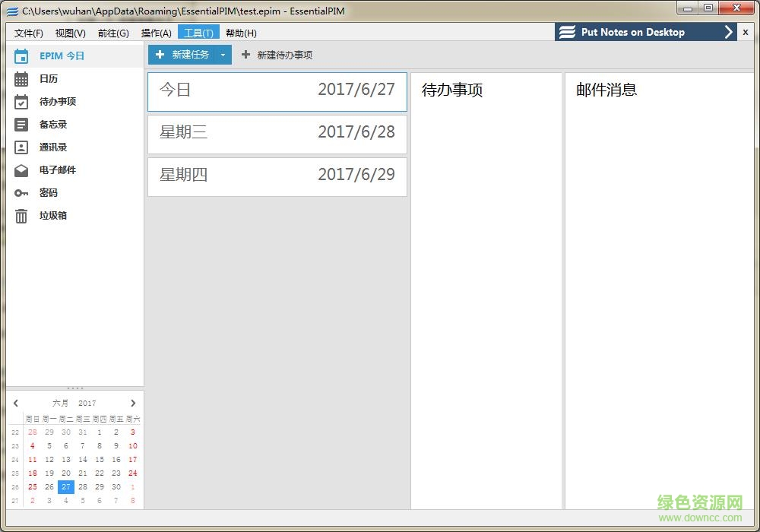Select today's highlighted date 27 in mini calendar
Viewport: 760px width, 532px height.
pos(65,486)
